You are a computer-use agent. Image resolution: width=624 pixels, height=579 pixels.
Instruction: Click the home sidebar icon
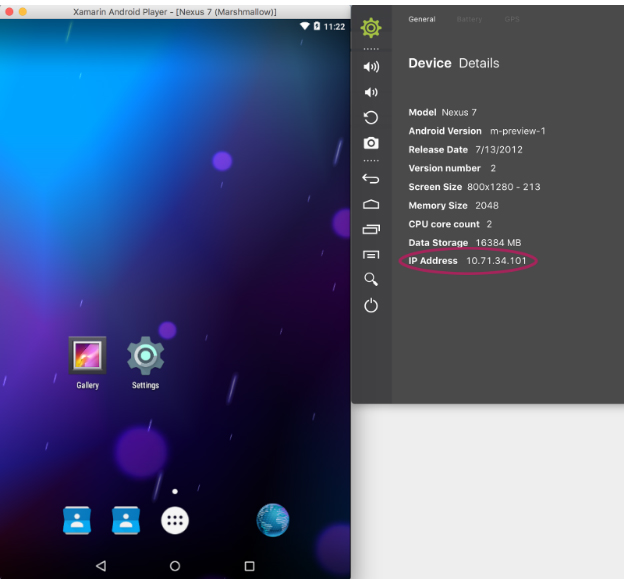click(x=371, y=204)
